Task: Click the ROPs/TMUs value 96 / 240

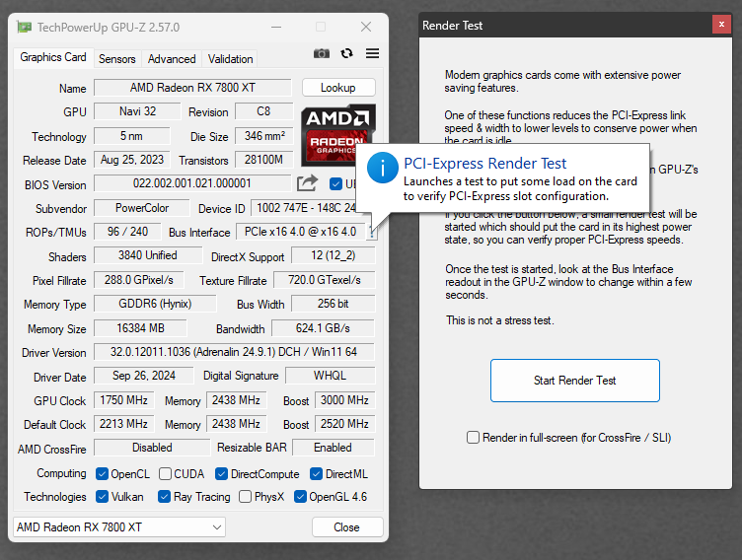Action: [127, 232]
